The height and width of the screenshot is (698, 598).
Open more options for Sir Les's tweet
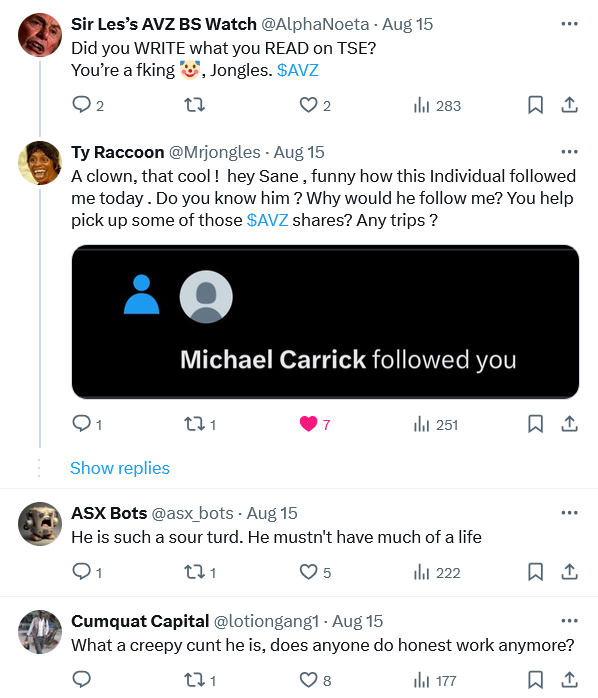(570, 24)
